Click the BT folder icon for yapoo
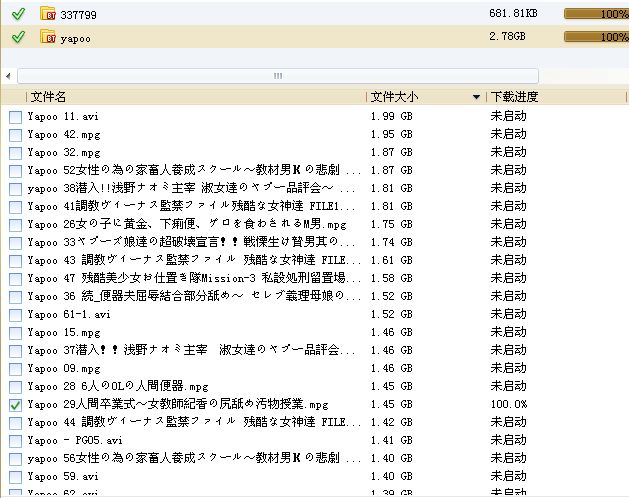629x498 pixels. pos(48,37)
